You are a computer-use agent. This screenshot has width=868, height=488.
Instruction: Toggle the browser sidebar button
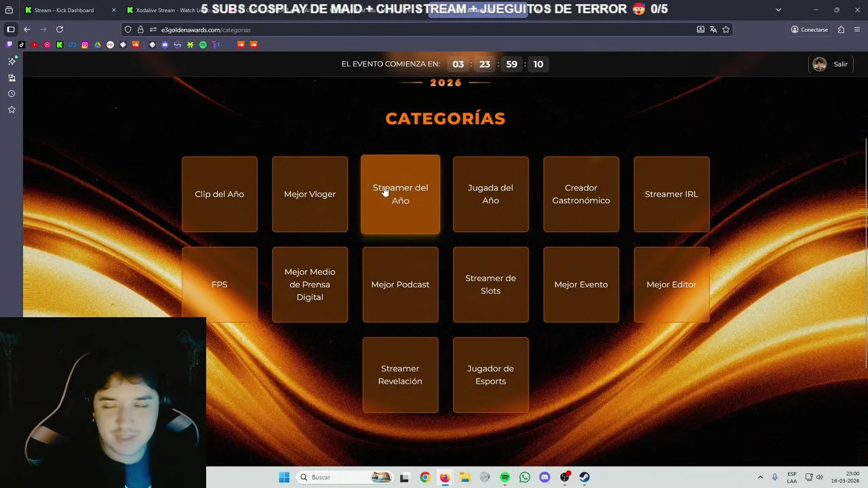click(10, 30)
